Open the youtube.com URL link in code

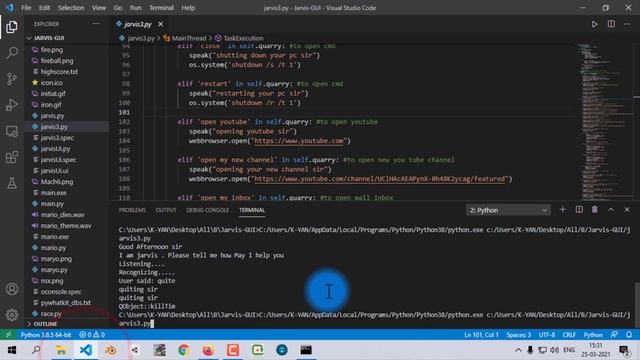click(299, 141)
